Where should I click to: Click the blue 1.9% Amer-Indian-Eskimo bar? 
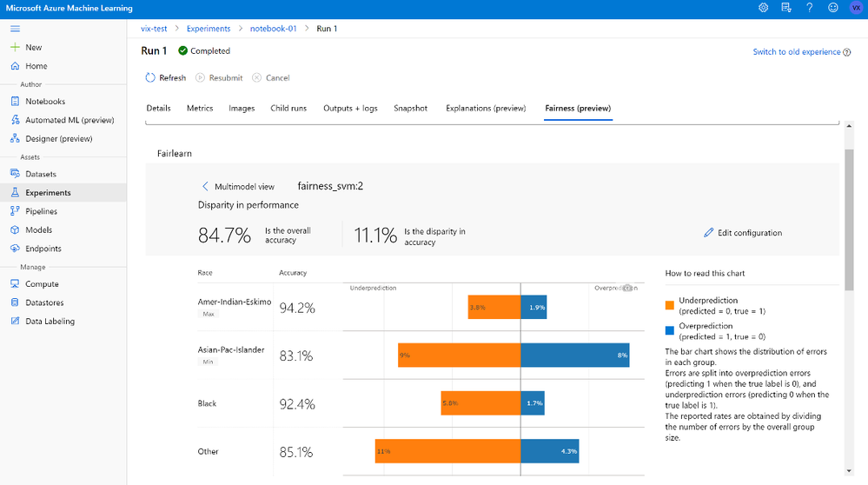tap(533, 308)
